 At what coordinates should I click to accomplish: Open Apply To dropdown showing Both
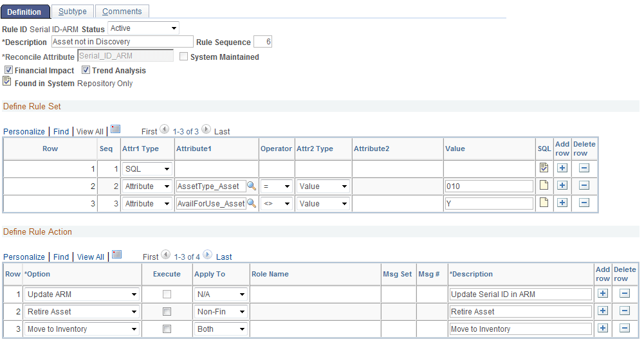tap(221, 329)
